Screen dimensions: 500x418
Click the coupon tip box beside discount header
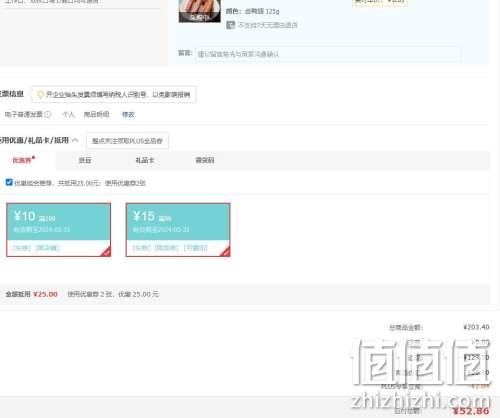coord(127,141)
